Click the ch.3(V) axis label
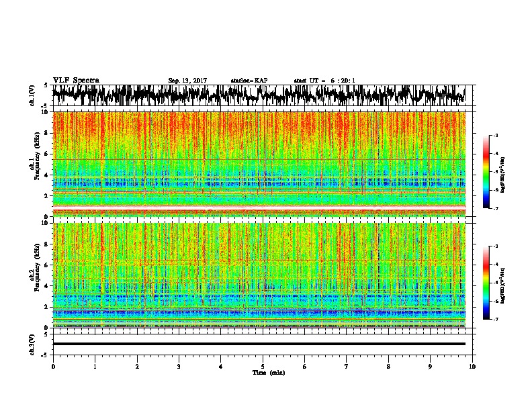 (32, 345)
